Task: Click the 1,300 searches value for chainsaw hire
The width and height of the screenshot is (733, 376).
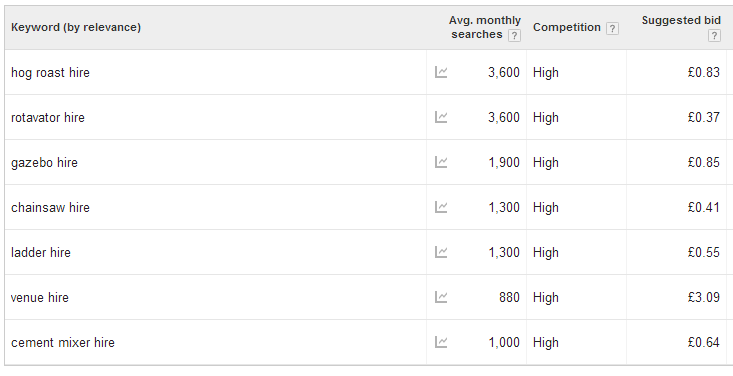Action: coord(504,207)
